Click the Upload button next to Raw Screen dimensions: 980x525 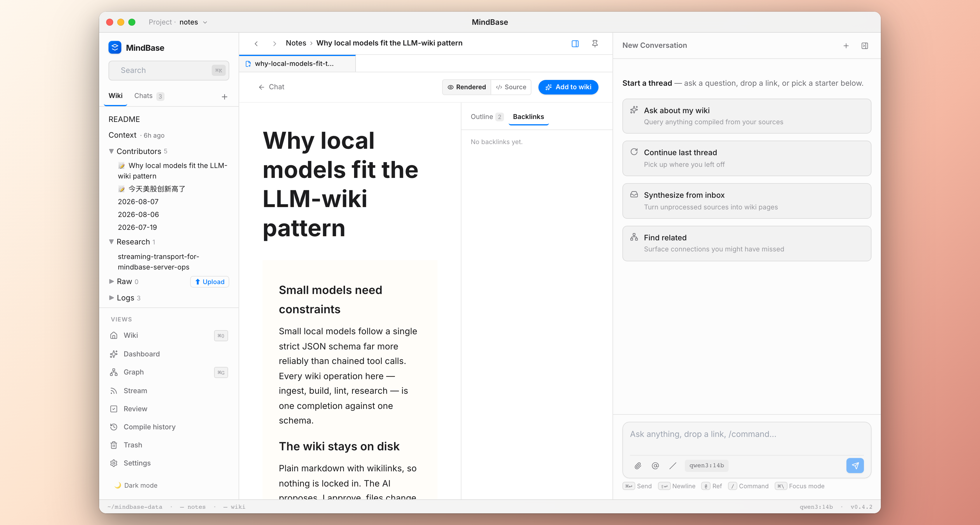point(209,282)
